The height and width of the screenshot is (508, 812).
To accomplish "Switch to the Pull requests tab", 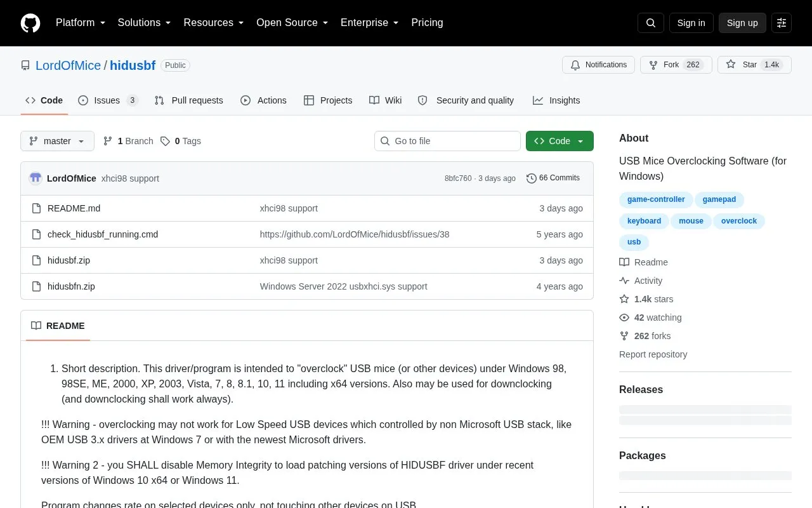I will 188,100.
